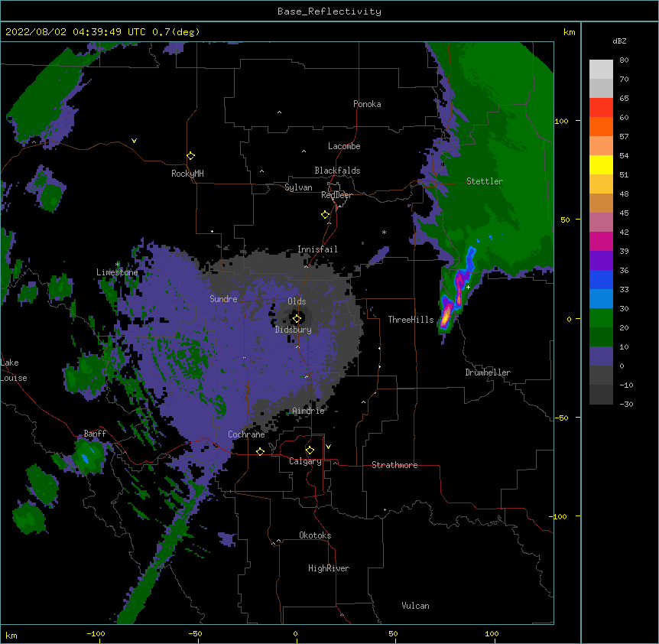Click the Sylvan label
The height and width of the screenshot is (644, 659).
[298, 187]
